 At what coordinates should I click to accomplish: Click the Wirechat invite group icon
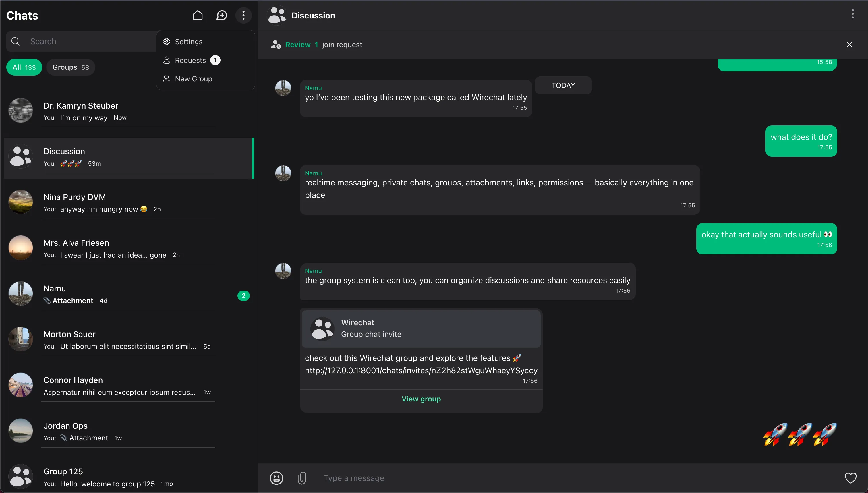pos(322,328)
